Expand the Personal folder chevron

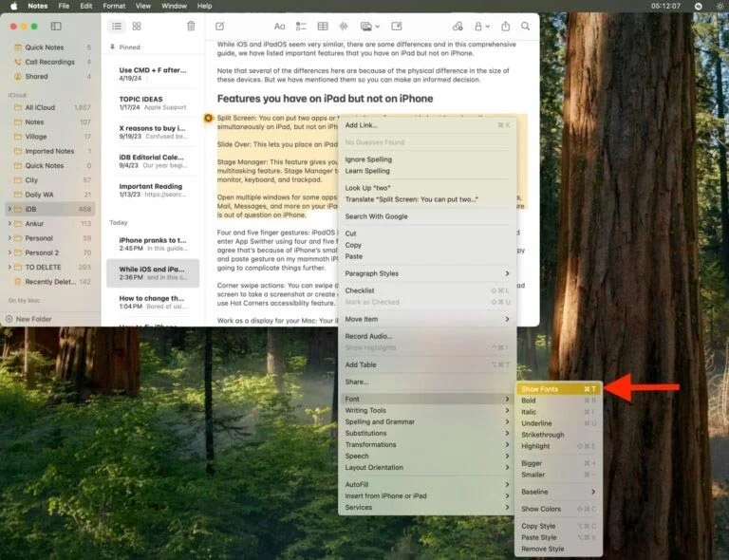pos(9,238)
